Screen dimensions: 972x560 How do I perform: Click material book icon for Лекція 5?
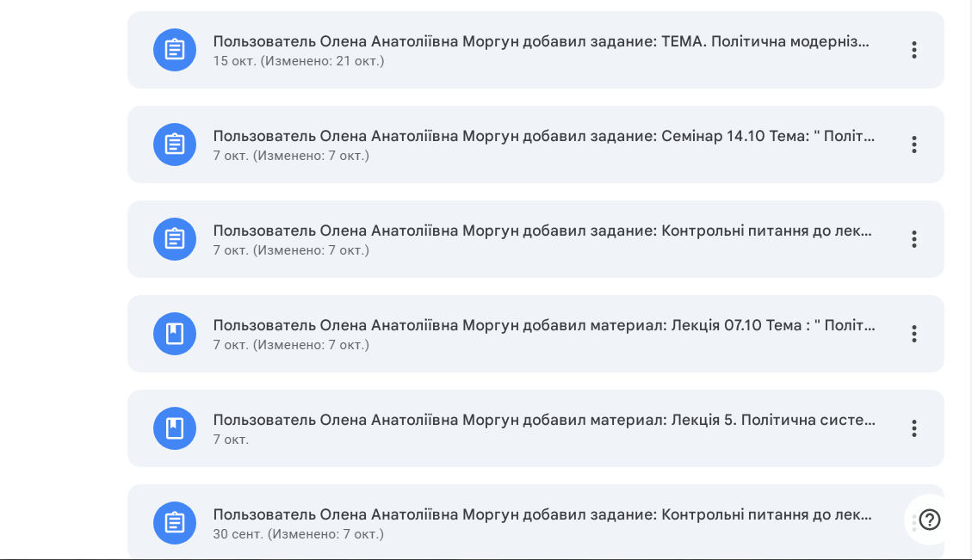point(175,428)
